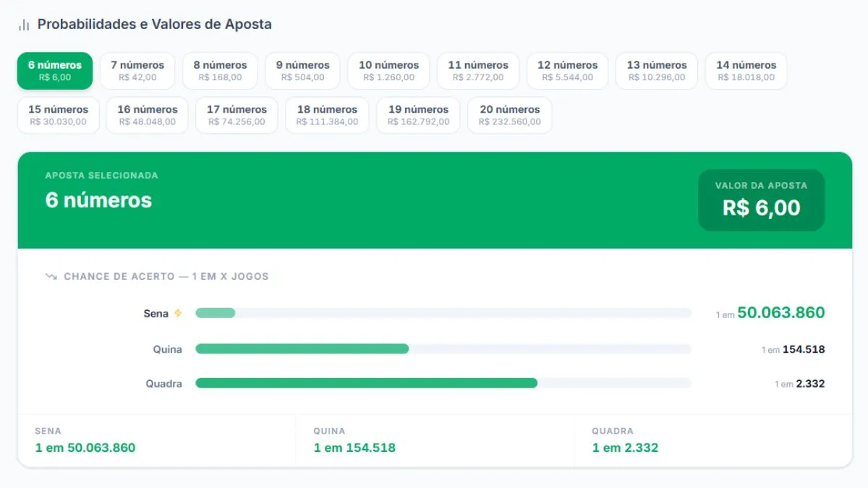
Task: Pick 18 números costing R$ 111.384,00
Action: [x=327, y=116]
